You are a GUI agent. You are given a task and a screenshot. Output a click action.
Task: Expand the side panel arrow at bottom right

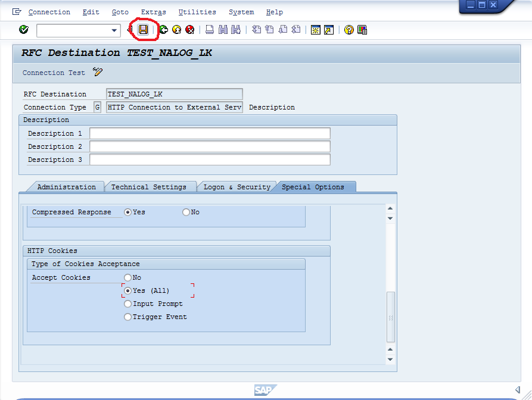pos(517,389)
